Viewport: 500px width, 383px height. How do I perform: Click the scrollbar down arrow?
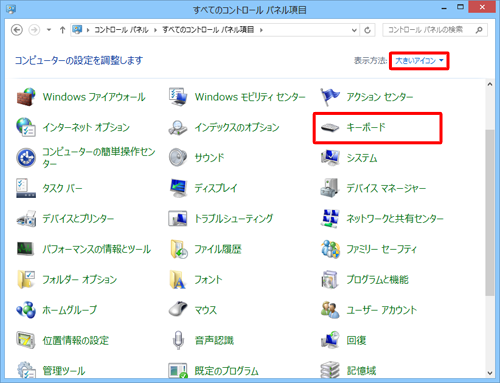[x=490, y=373]
